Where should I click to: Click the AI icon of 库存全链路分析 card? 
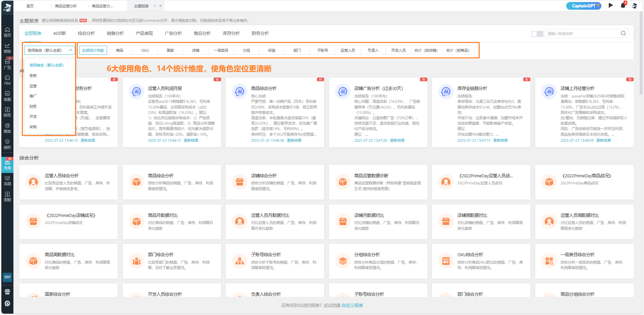(446, 91)
